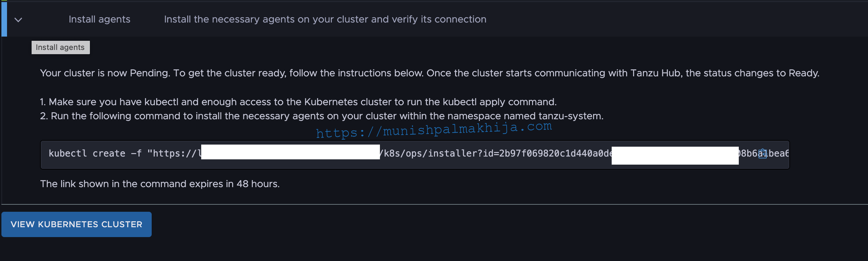868x261 pixels.
Task: Click the blue active step indicator bar
Action: tap(4, 19)
